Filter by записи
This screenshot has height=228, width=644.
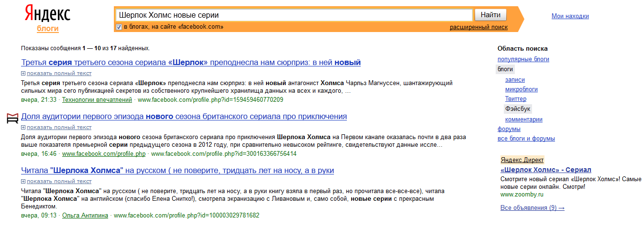(515, 80)
